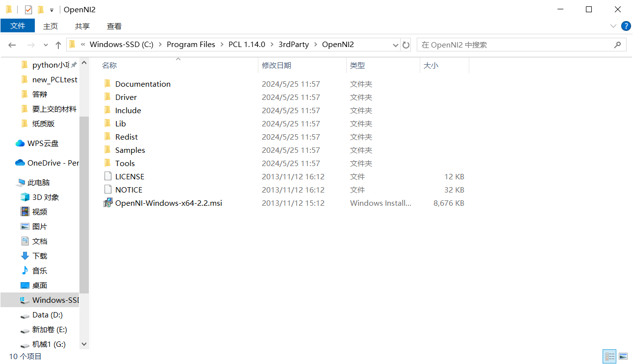Click the navigation pane scroll up arrow
633x364 pixels.
point(84,63)
